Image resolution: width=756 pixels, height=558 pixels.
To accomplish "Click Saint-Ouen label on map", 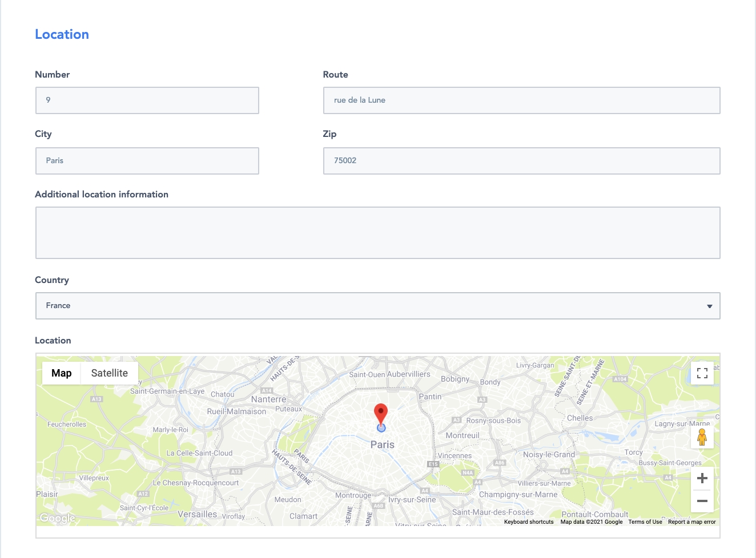I will (x=367, y=375).
